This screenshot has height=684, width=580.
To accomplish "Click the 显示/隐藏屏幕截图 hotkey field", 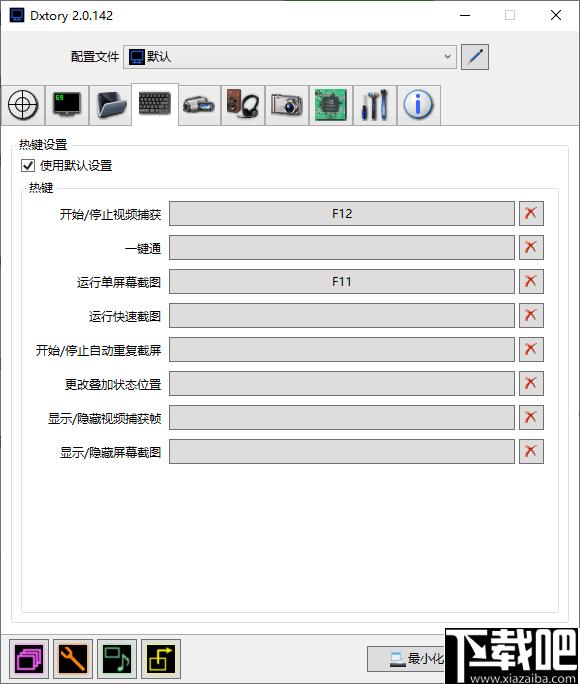I will click(x=342, y=451).
